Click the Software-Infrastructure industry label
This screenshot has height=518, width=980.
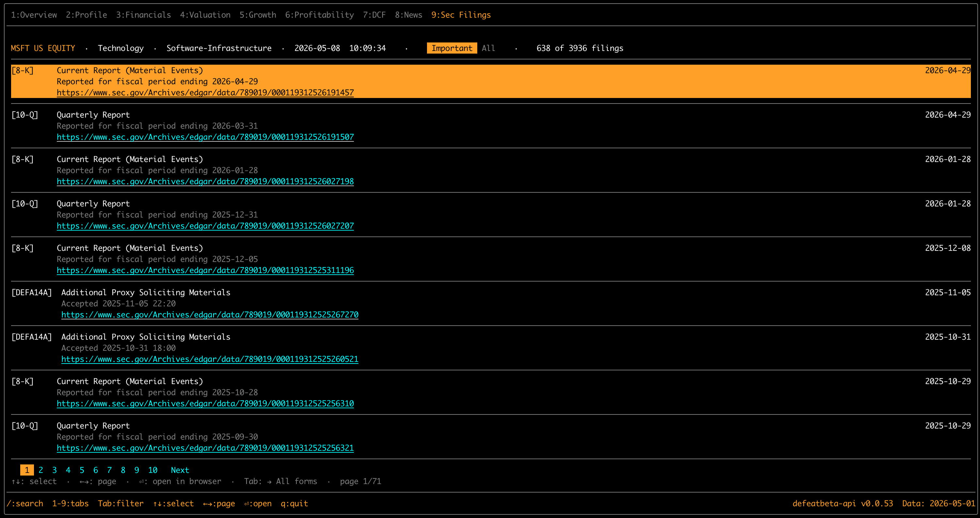[x=219, y=48]
